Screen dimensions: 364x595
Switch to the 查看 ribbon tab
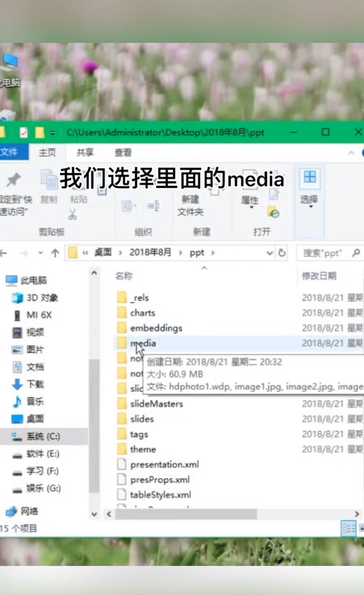[x=123, y=153]
